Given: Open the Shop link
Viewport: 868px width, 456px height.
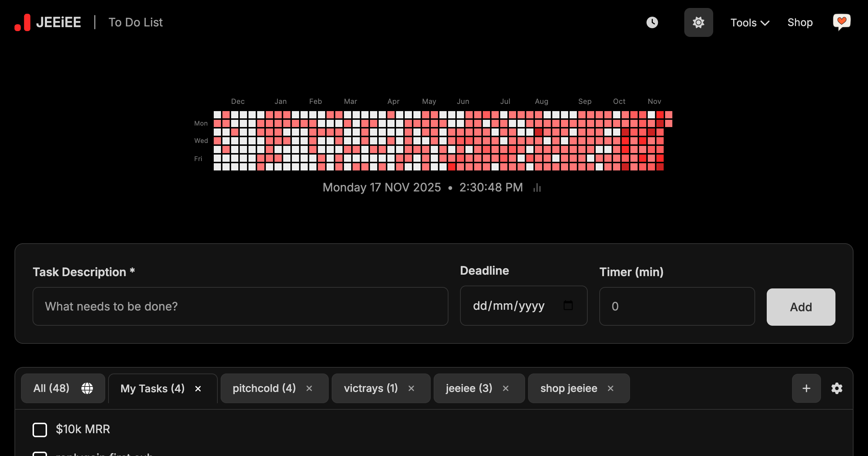Looking at the screenshot, I should tap(800, 22).
